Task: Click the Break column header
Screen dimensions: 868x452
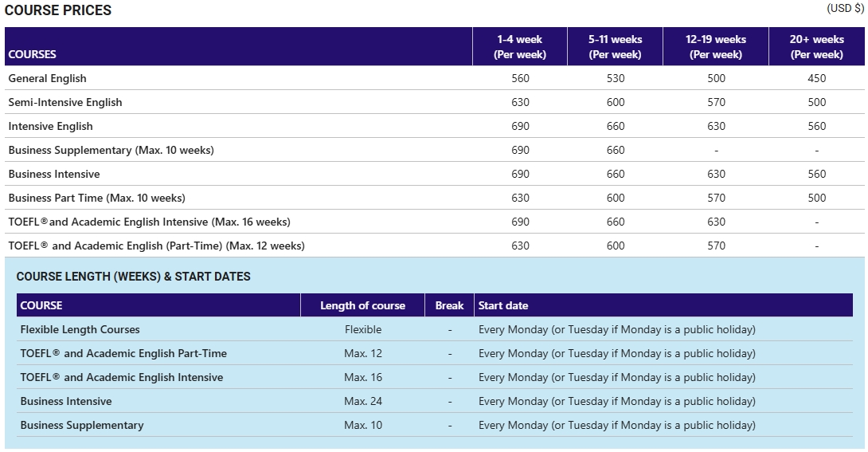Action: click(x=449, y=305)
